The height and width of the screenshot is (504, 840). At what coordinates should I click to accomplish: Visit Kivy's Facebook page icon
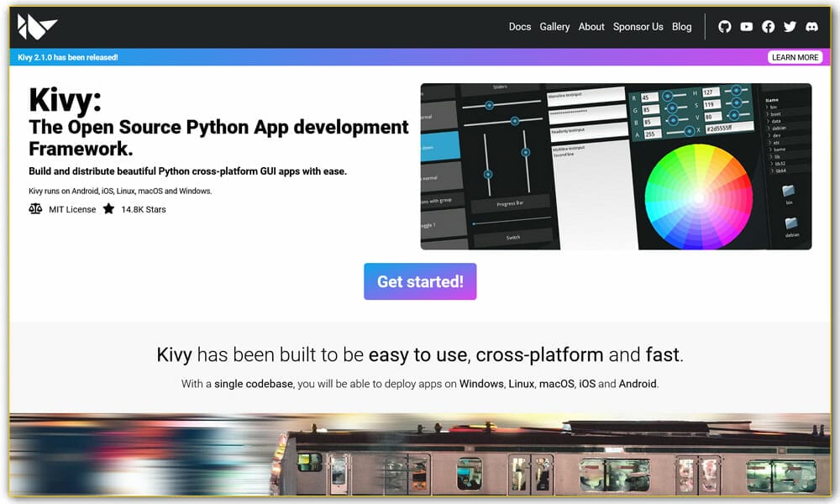click(768, 26)
